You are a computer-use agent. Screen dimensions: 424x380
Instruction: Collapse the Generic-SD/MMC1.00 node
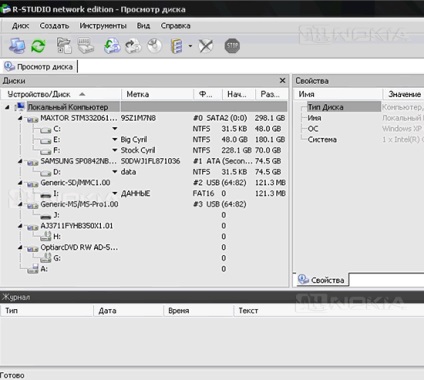coord(20,183)
